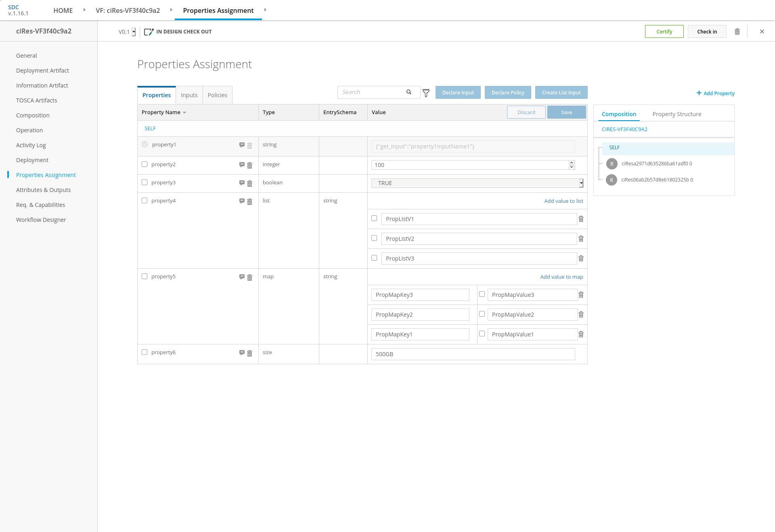Viewport: 775px width, 532px height.
Task: Delete PropMapKey3 map entry trash icon
Action: tap(581, 295)
